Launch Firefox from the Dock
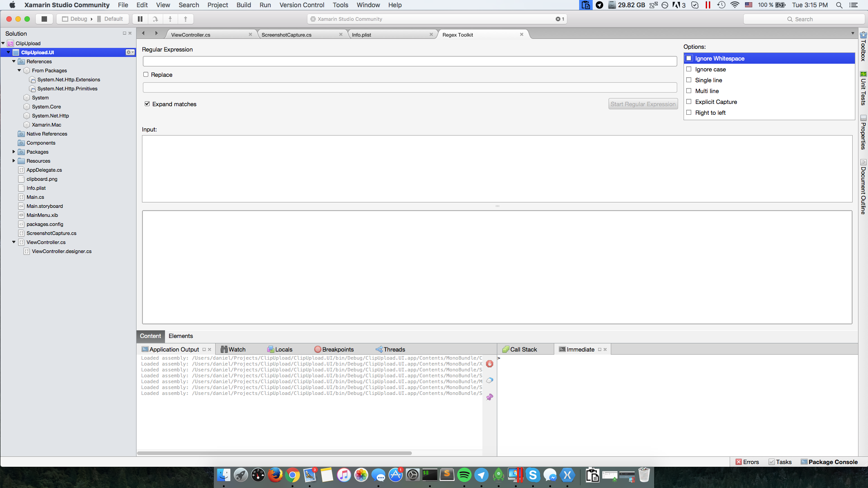Viewport: 868px width, 488px height. 275,475
